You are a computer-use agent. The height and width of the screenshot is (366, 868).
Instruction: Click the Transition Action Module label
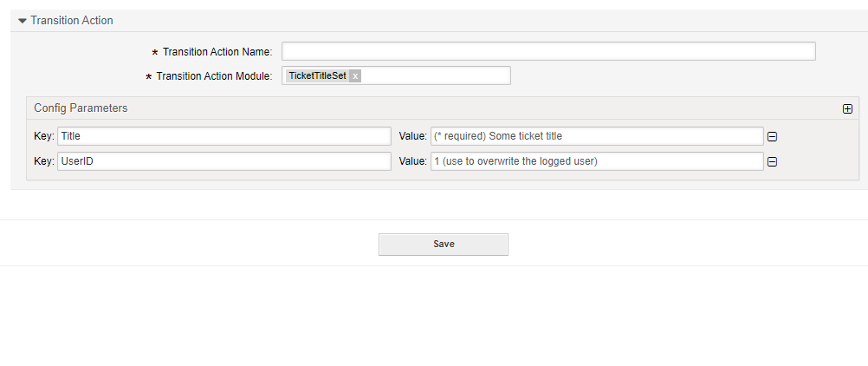coord(214,76)
